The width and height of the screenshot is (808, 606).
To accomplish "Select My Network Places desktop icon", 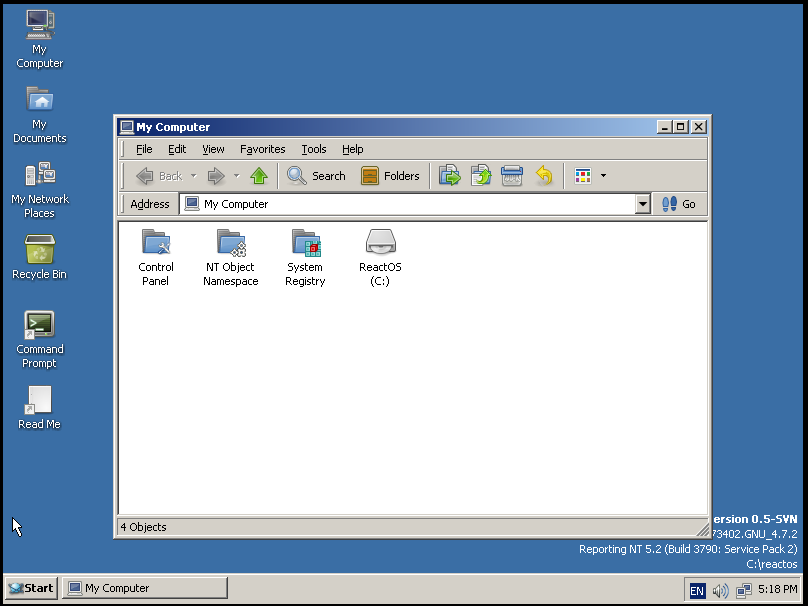I will (40, 190).
